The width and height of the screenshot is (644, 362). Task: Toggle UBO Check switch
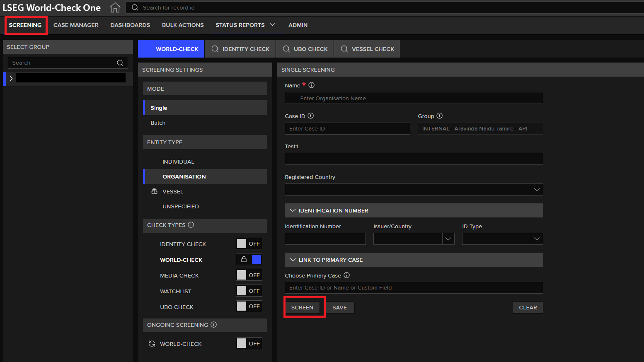249,306
